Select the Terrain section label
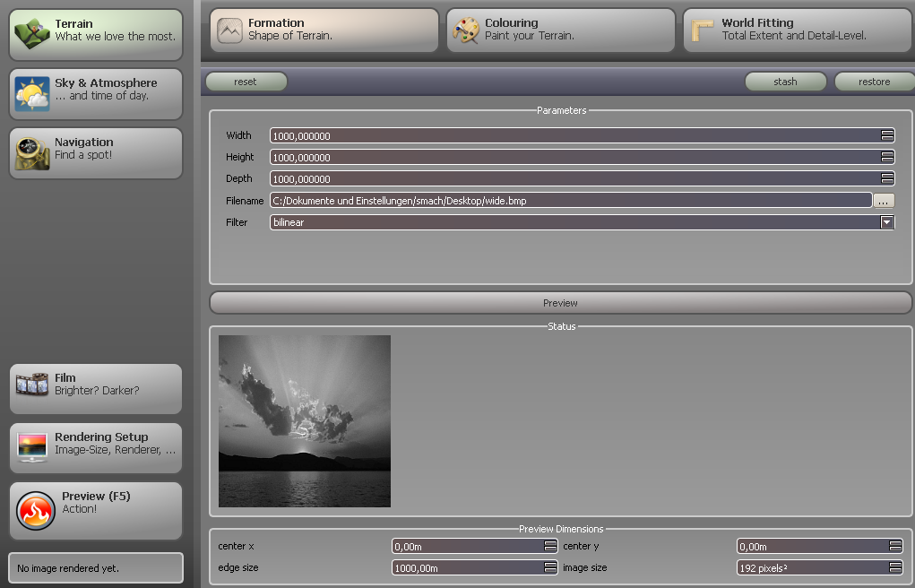915x588 pixels. point(73,24)
